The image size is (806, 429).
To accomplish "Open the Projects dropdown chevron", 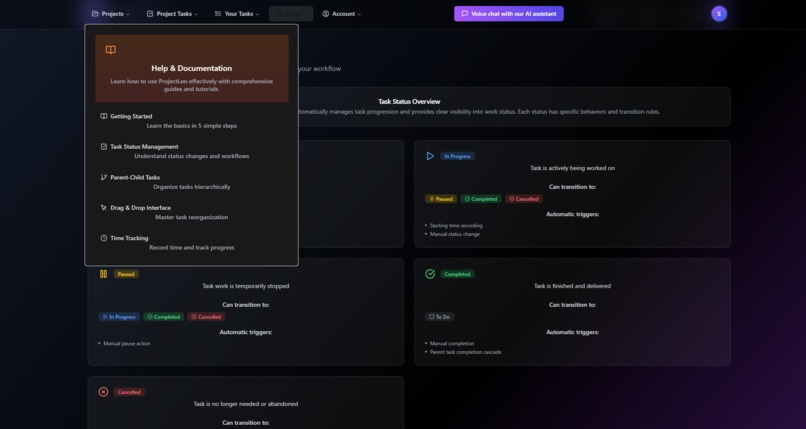I will coord(128,14).
